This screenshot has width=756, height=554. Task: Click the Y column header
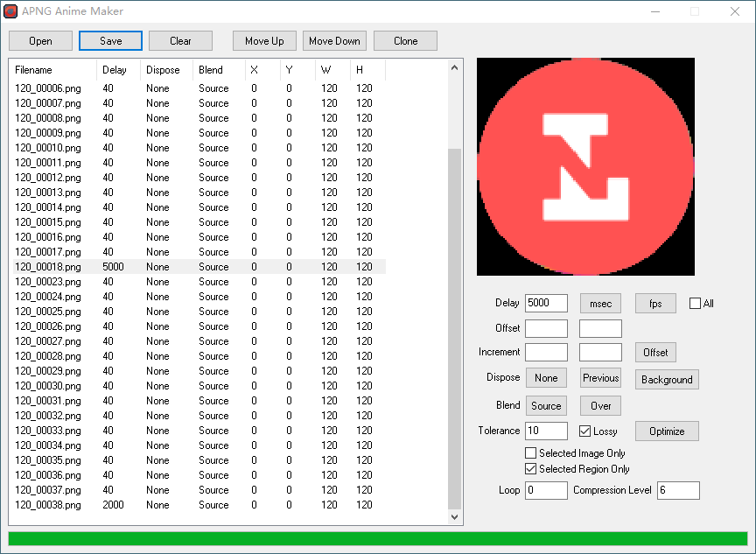coord(298,70)
